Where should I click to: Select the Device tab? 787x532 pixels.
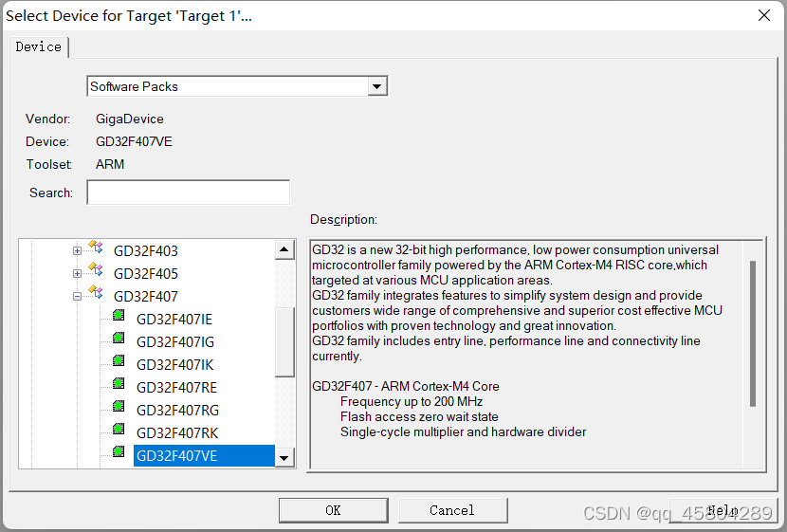coord(39,46)
